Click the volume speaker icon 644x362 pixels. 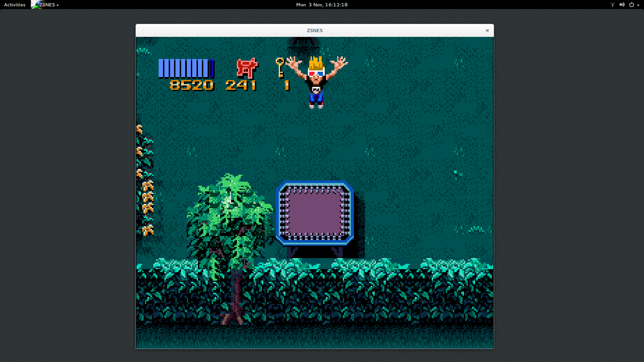(x=622, y=5)
